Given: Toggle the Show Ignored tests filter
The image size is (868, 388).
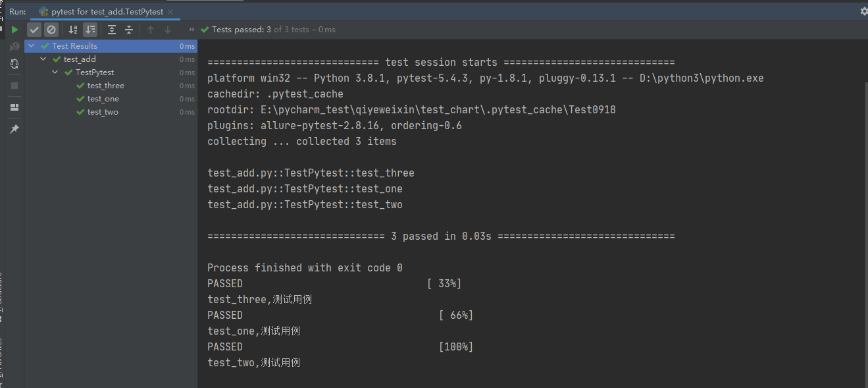Looking at the screenshot, I should click(51, 30).
